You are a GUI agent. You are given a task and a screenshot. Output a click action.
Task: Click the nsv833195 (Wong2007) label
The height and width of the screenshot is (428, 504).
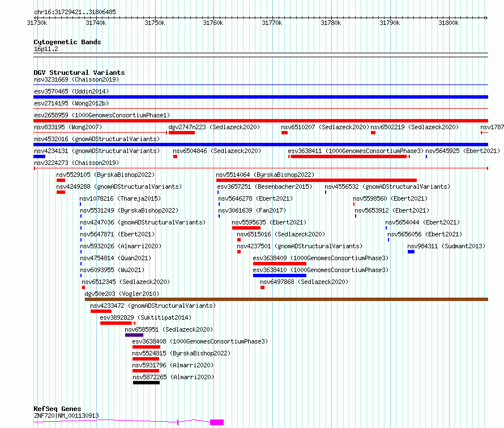pyautogui.click(x=68, y=127)
